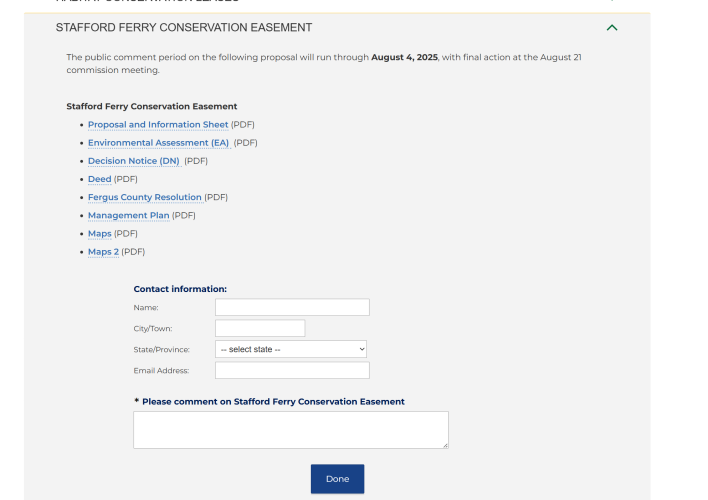View the Deed PDF link
This screenshot has width=708, height=500.
(x=100, y=179)
